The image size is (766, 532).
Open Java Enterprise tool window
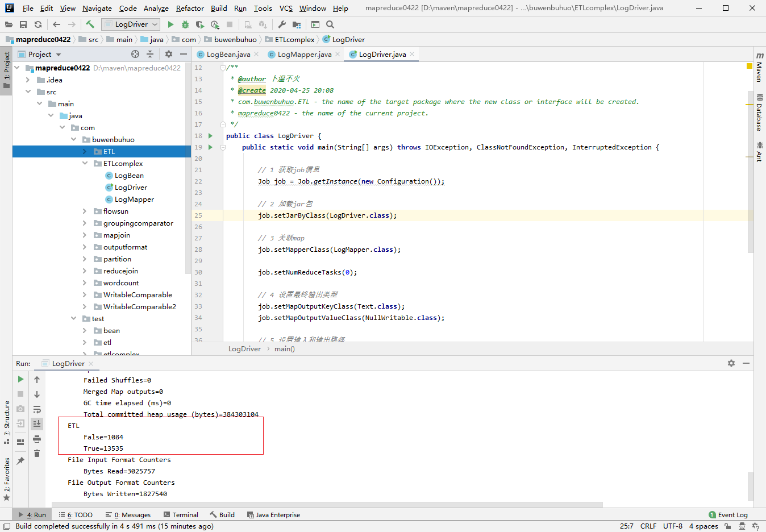pos(273,514)
